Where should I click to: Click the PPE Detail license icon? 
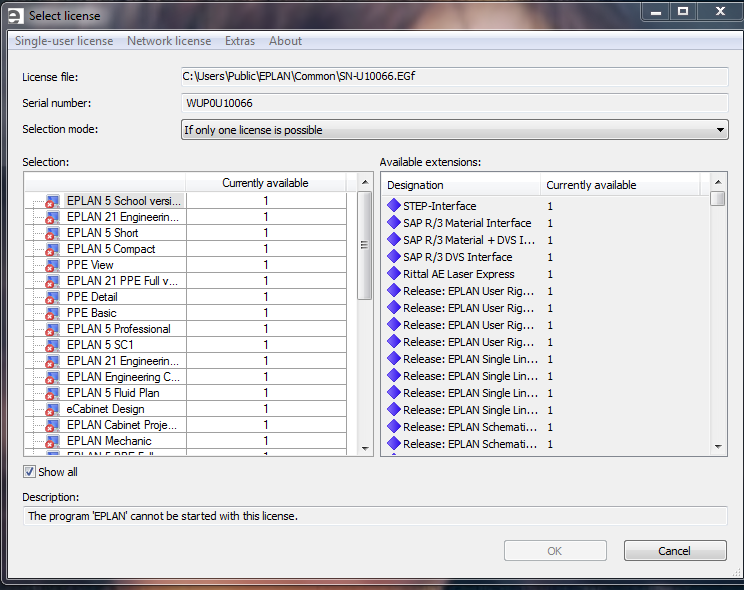[52, 297]
